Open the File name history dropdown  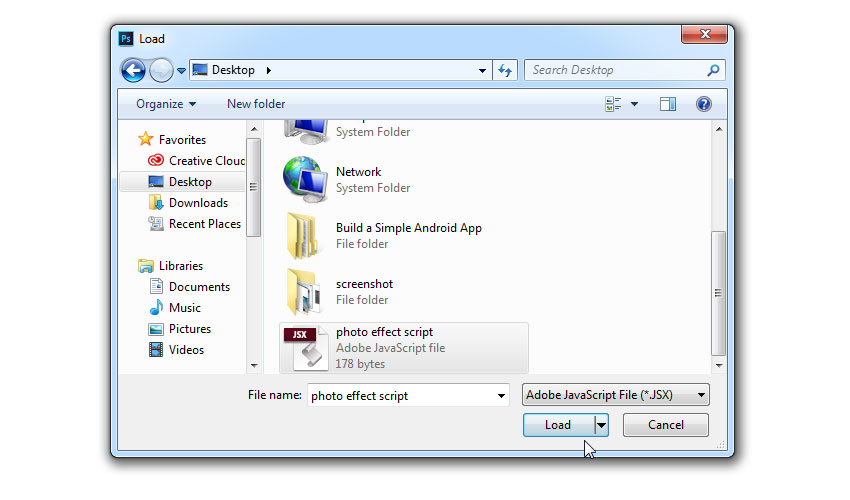[501, 396]
